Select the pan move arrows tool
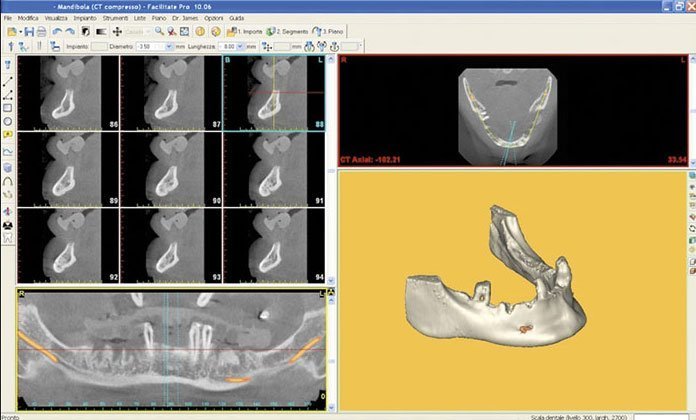The width and height of the screenshot is (696, 420). pyautogui.click(x=117, y=32)
